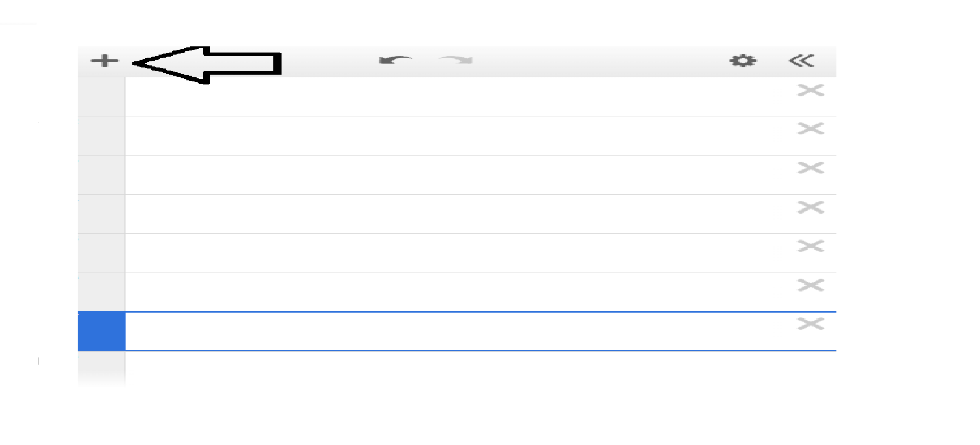Click the plus Add Item button
The image size is (980, 445).
pyautogui.click(x=104, y=61)
